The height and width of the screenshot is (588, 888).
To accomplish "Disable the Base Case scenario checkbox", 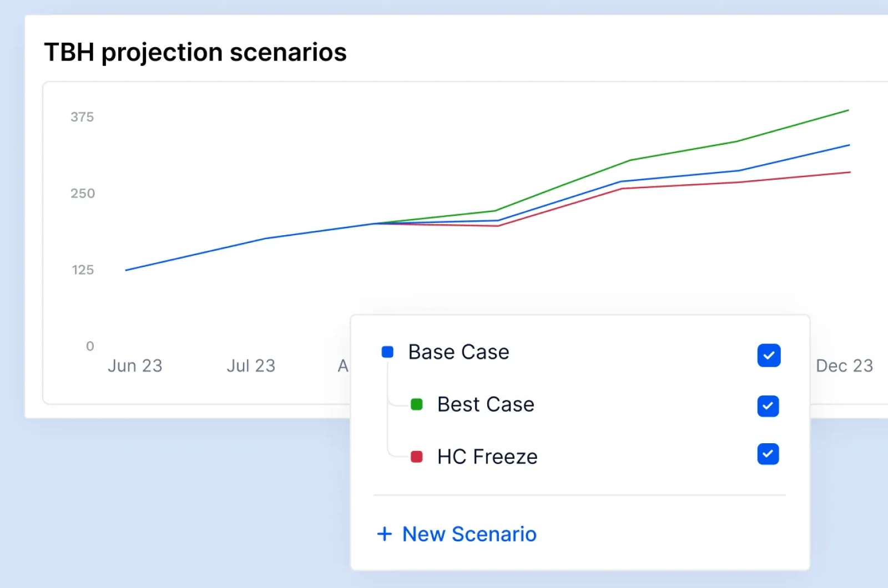I will tap(769, 356).
